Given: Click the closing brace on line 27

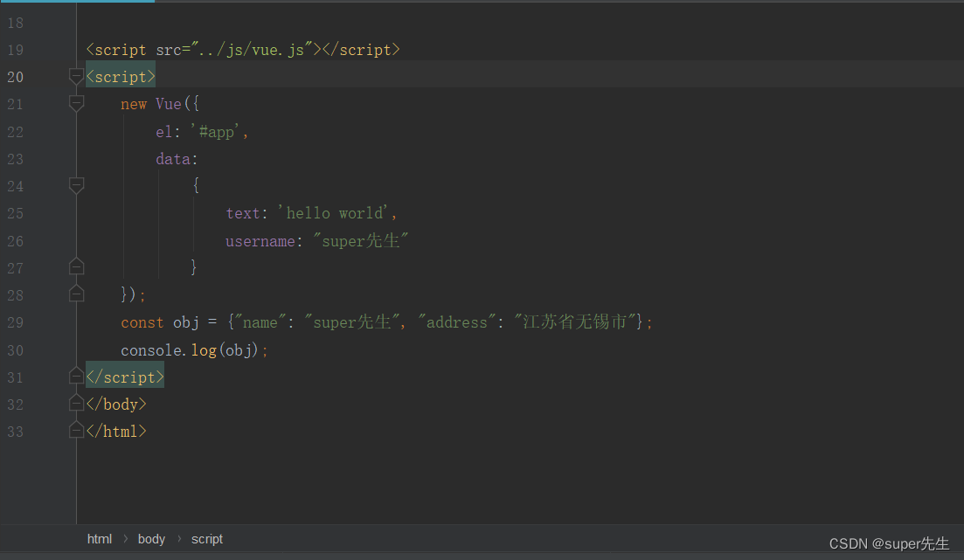Looking at the screenshot, I should (x=194, y=266).
